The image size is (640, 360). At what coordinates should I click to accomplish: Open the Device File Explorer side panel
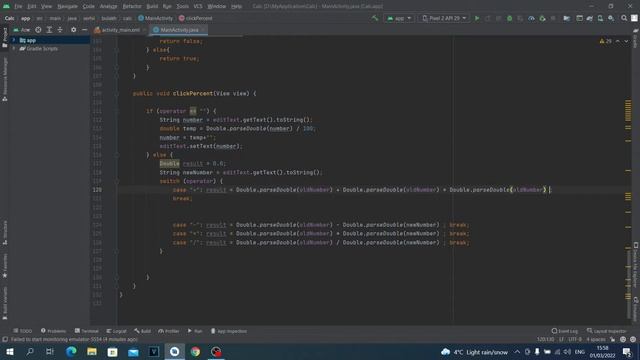coord(636,265)
